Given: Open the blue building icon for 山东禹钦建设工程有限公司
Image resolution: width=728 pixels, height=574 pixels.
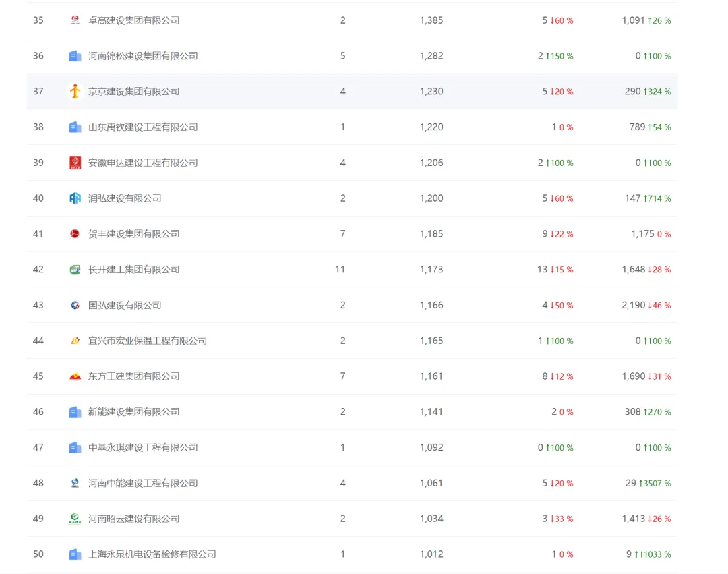Looking at the screenshot, I should click(75, 127).
